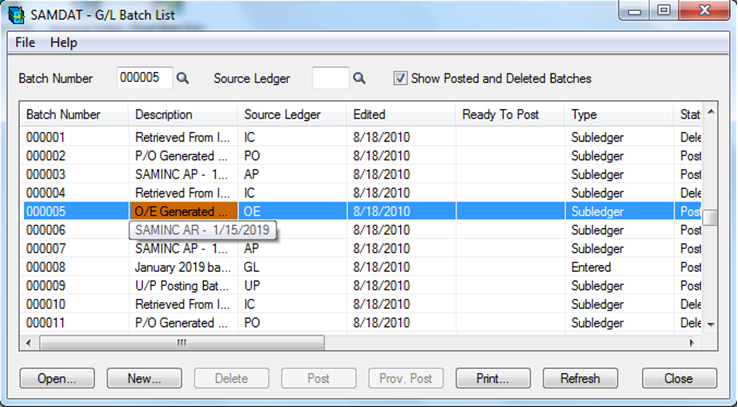Minimize the G/L Batch List window
Image resolution: width=738 pixels, height=407 pixels.
coord(634,10)
